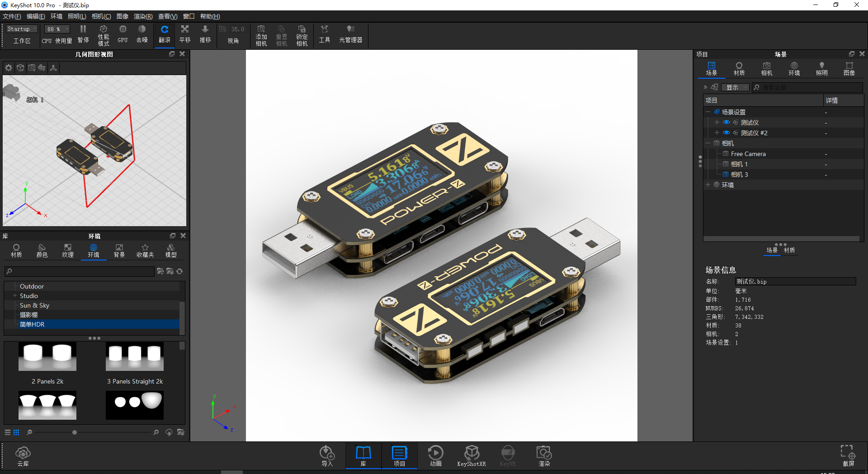Toggle the 库 library panel

(x=363, y=455)
